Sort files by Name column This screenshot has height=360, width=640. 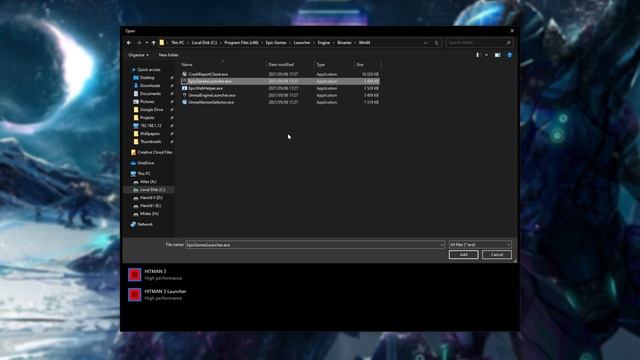(x=223, y=64)
